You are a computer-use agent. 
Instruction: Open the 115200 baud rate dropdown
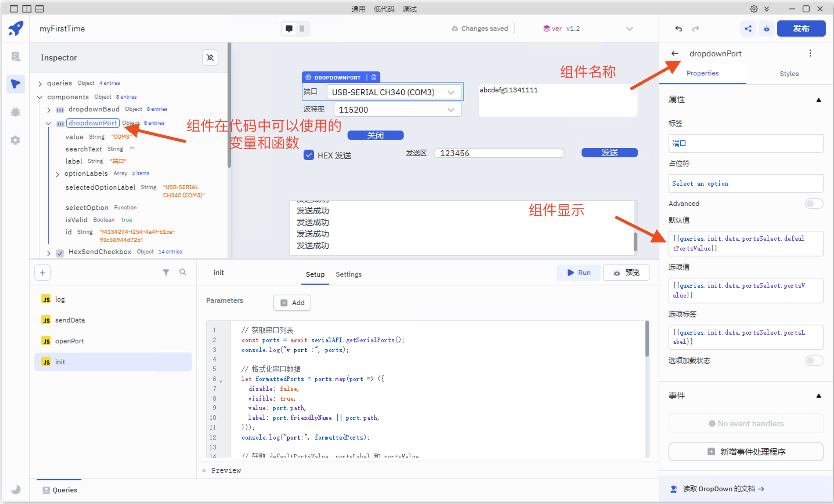point(397,110)
